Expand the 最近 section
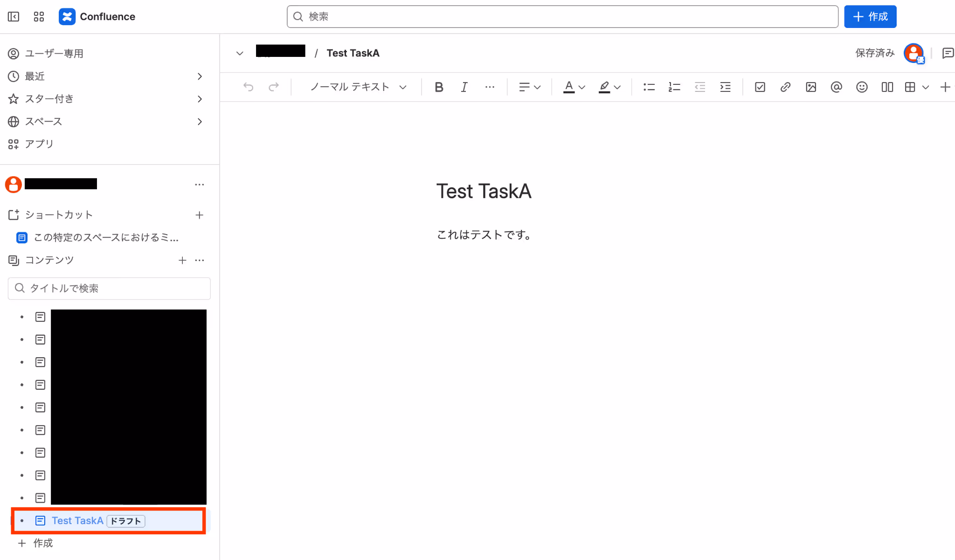Image resolution: width=955 pixels, height=560 pixels. point(199,76)
